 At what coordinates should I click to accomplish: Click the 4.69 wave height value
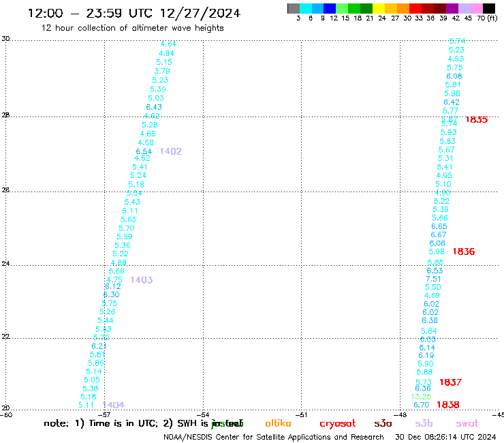click(432, 295)
